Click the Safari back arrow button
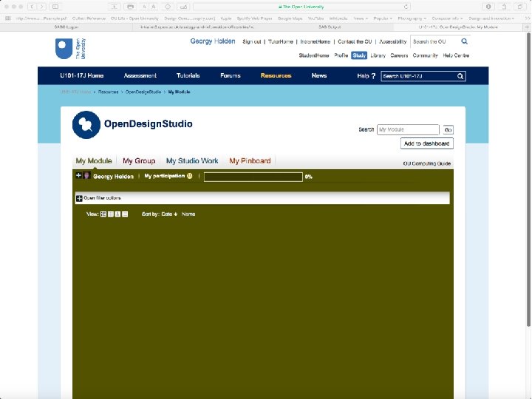 pyautogui.click(x=33, y=7)
